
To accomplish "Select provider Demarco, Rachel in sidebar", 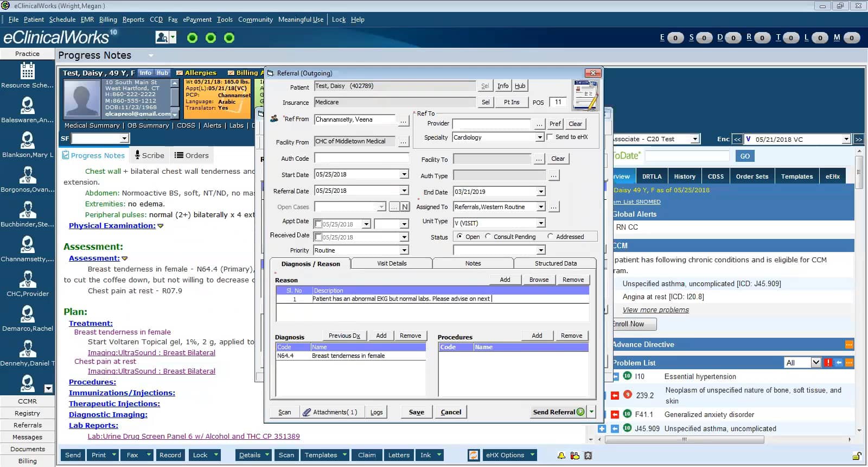I will [27, 314].
